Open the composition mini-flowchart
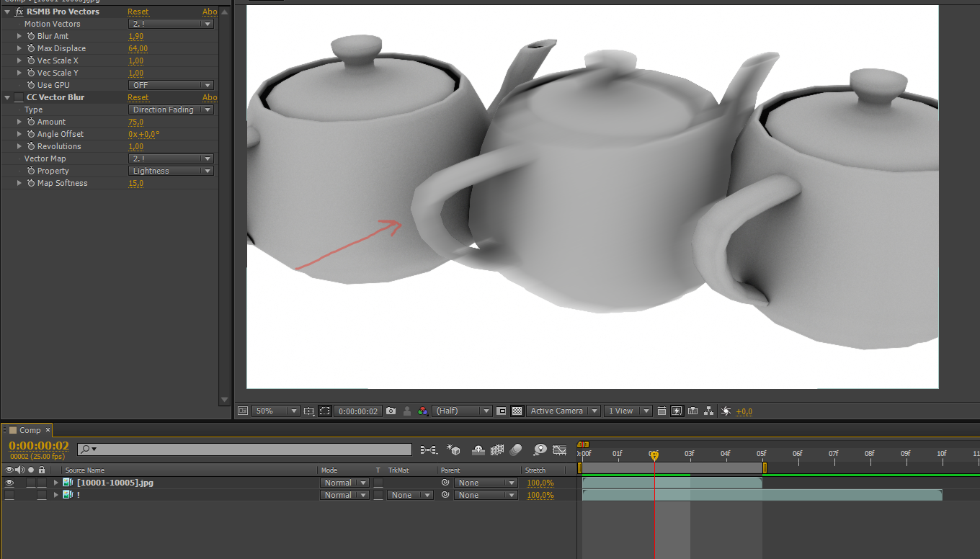 429,450
